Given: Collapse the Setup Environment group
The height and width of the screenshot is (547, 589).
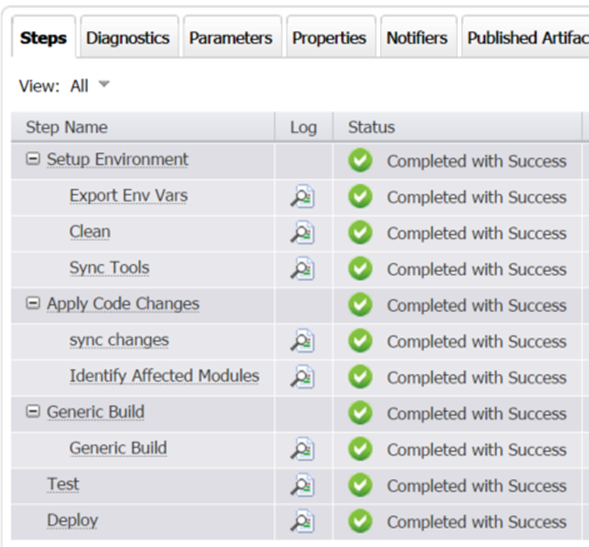Looking at the screenshot, I should coord(33,159).
